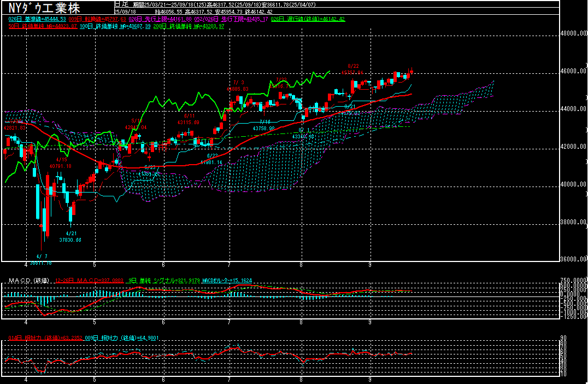Click the 026日 遅行線 legend entry
The width and height of the screenshot is (588, 384).
(x=316, y=19)
